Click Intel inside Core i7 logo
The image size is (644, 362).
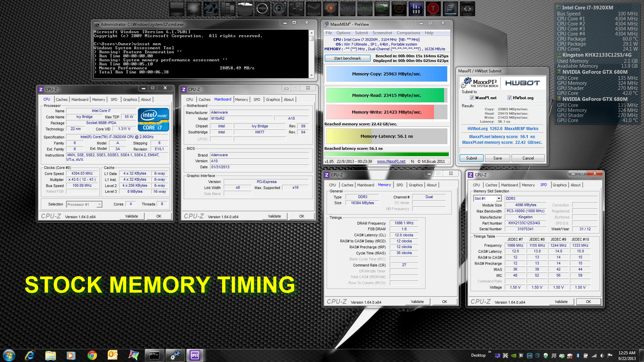point(153,120)
